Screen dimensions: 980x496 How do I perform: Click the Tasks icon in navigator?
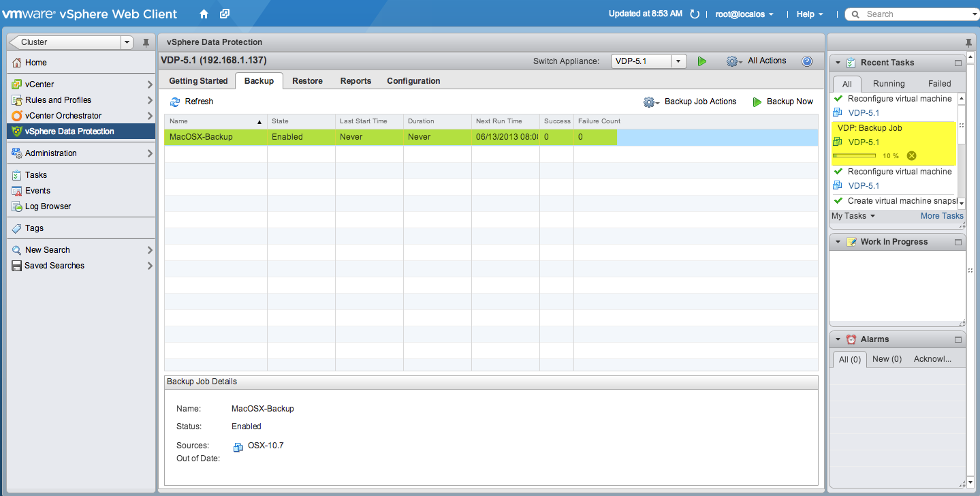[17, 175]
